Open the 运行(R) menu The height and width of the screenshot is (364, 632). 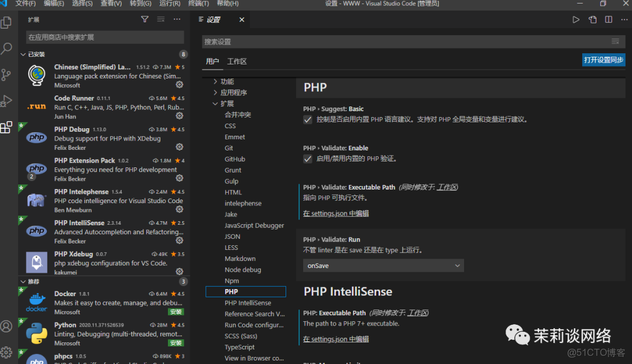pyautogui.click(x=170, y=4)
